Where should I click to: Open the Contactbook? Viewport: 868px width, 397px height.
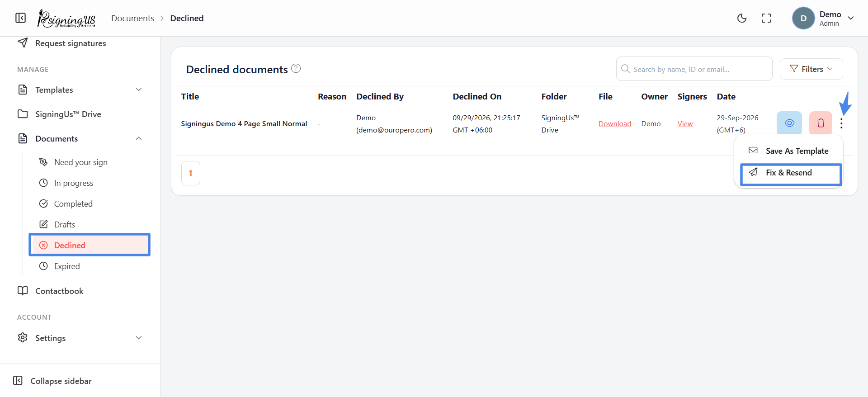59,291
